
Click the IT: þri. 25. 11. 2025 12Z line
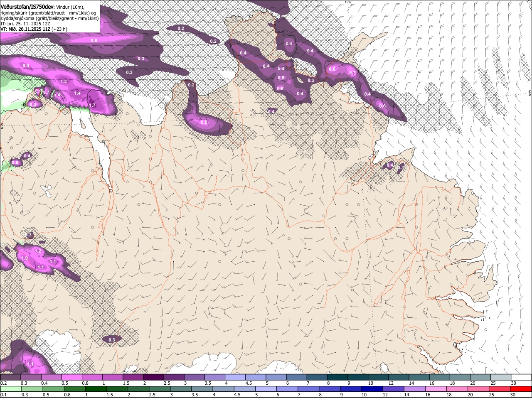[25, 24]
